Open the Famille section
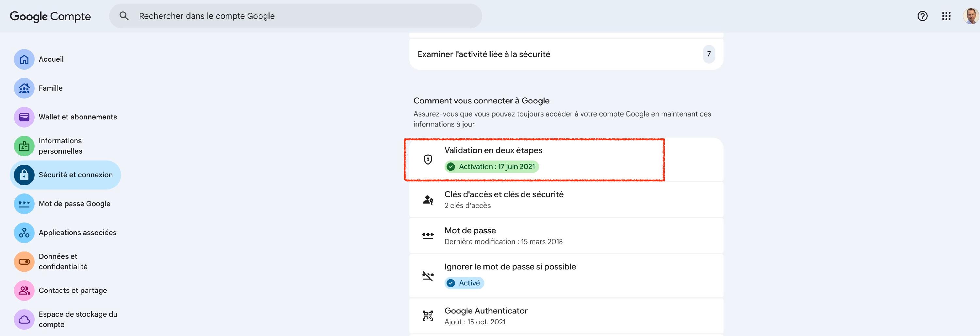 [x=65, y=88]
